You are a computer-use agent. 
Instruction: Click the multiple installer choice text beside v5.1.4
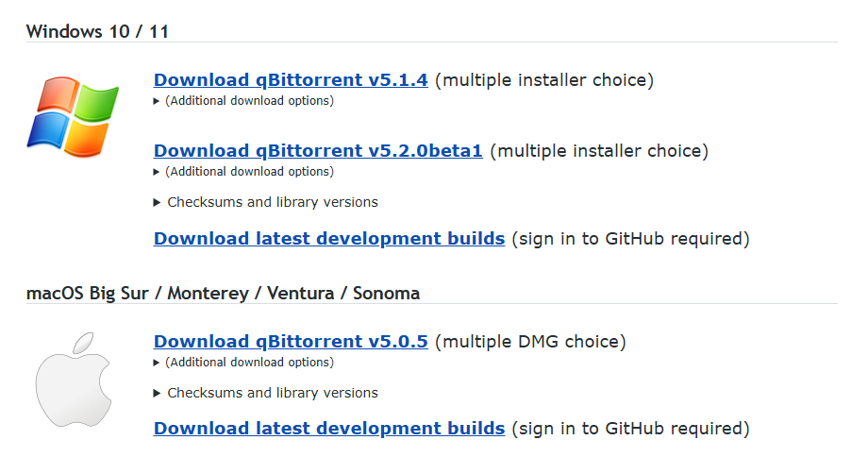coord(544,80)
